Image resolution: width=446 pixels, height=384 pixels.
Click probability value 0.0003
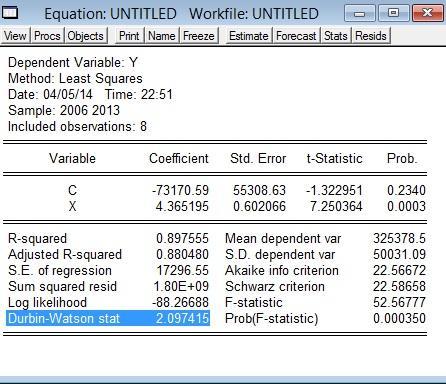(406, 206)
